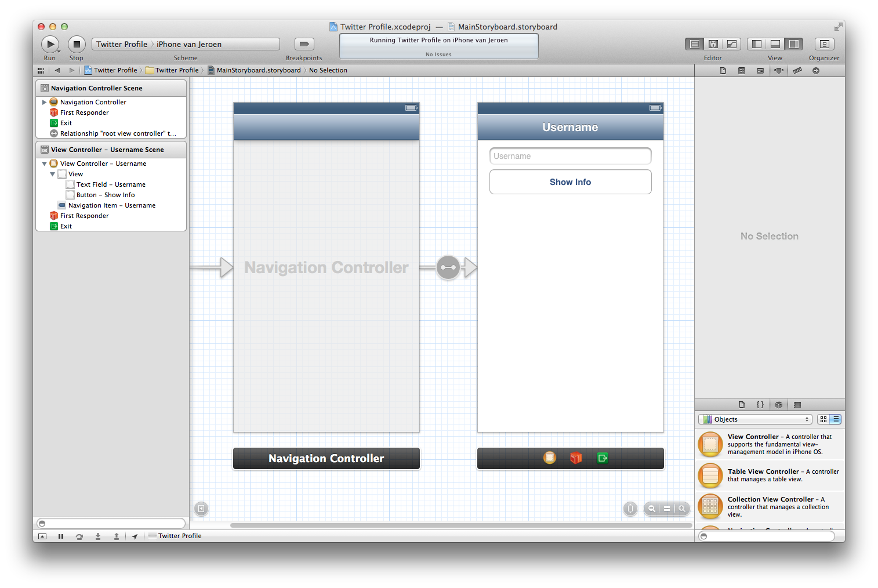Toggle the Utilities pane view button
This screenshot has height=588, width=878.
(x=793, y=44)
